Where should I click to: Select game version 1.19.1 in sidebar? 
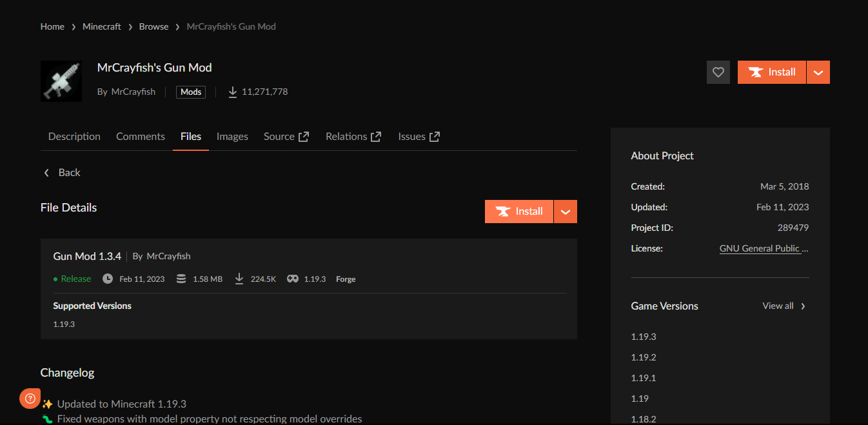tap(643, 378)
